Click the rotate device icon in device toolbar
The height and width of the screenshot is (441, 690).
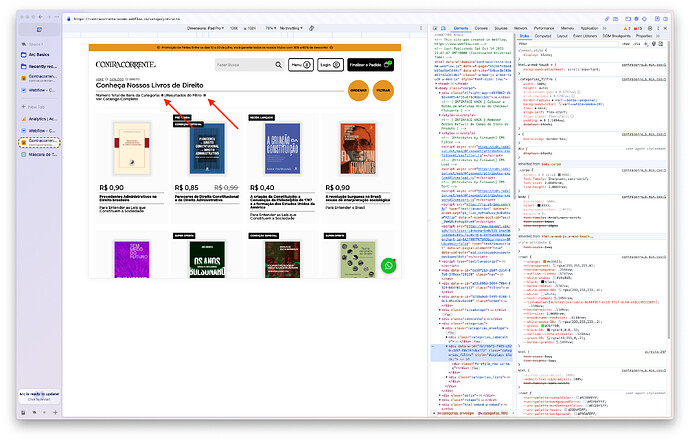(312, 28)
